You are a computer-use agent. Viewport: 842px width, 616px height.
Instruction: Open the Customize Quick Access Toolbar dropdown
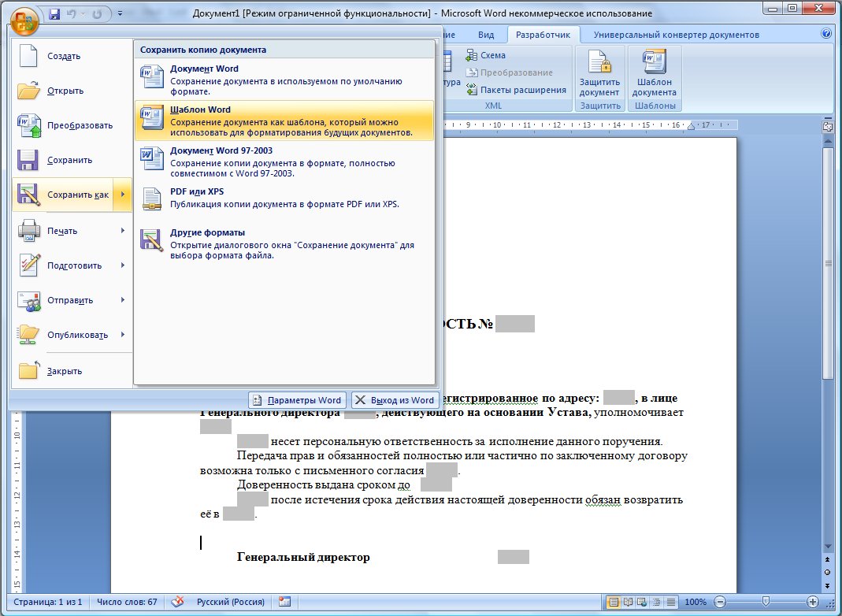(x=120, y=14)
